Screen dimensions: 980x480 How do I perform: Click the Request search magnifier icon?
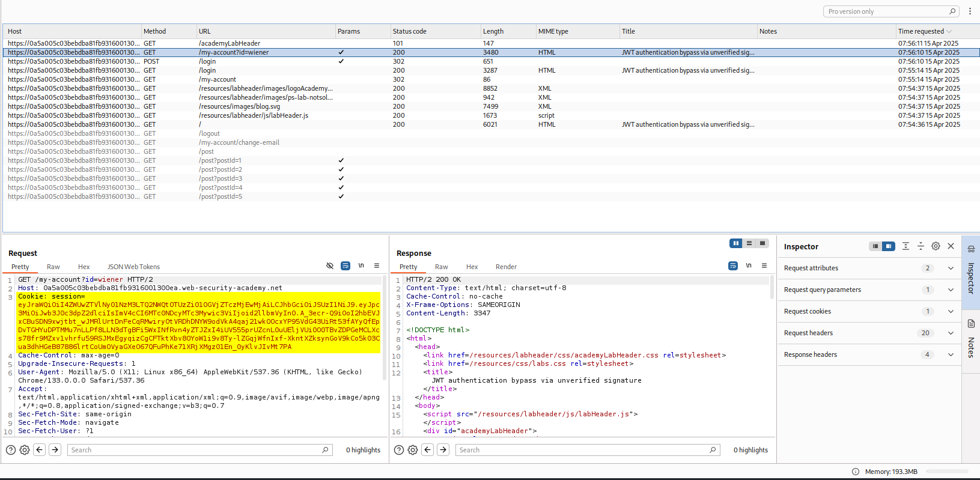tap(325, 449)
